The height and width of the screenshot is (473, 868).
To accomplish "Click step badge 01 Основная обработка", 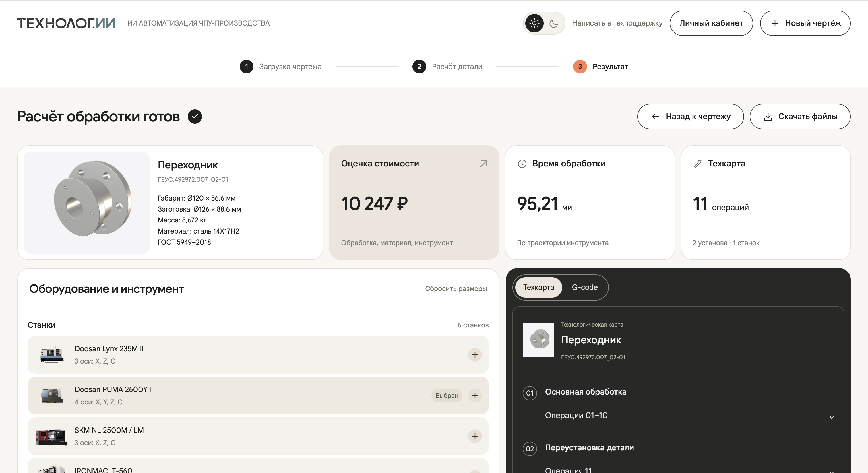I will (530, 393).
